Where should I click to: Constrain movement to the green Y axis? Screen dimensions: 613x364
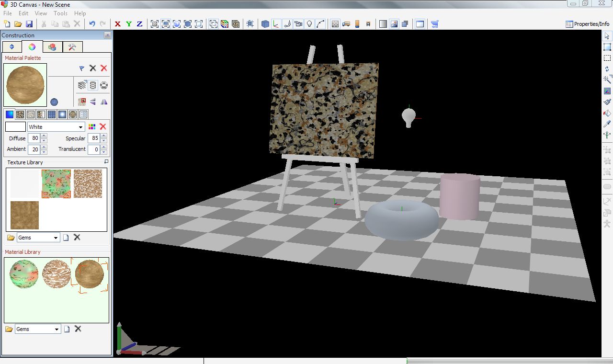coord(129,24)
